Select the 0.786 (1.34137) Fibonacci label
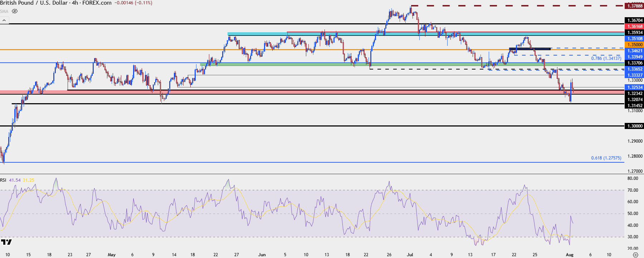The width and height of the screenshot is (644, 258). tap(606, 58)
